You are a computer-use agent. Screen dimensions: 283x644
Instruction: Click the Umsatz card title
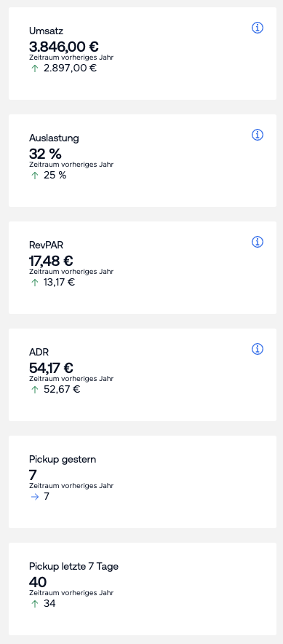click(46, 31)
